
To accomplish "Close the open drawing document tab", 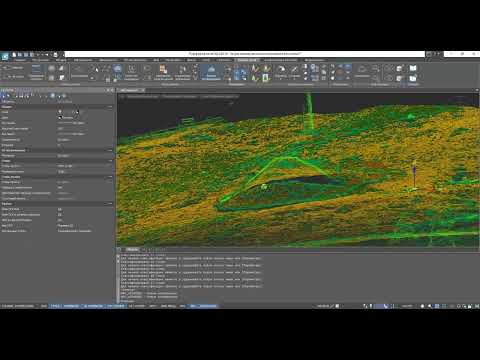I will coord(143,90).
